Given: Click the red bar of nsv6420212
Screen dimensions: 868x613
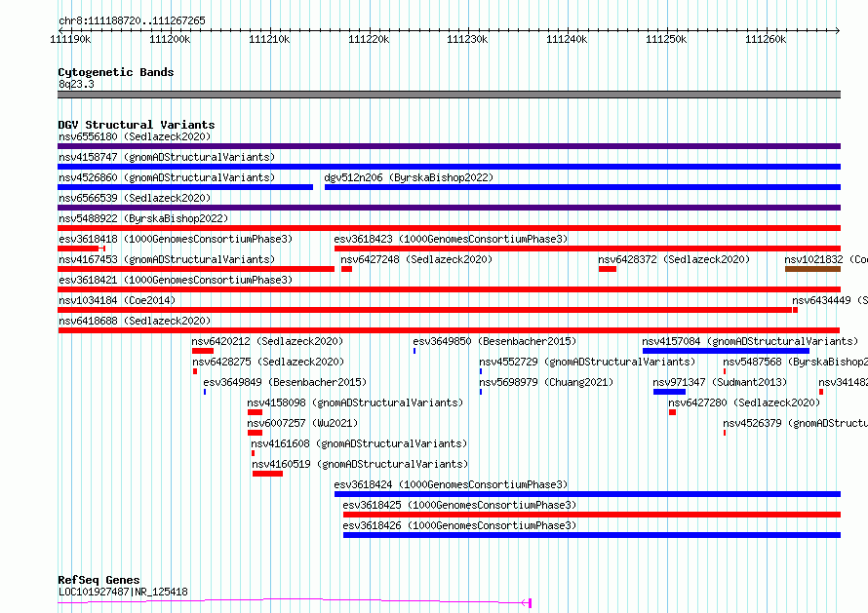Looking at the screenshot, I should point(203,351).
